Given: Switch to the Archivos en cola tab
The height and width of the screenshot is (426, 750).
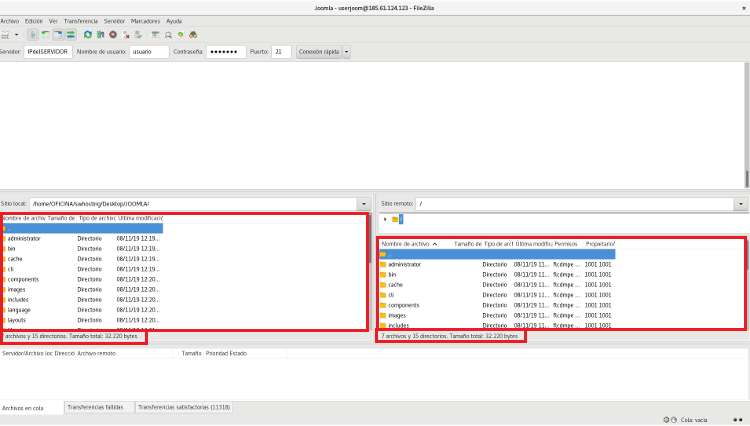Looking at the screenshot, I should pyautogui.click(x=32, y=408).
